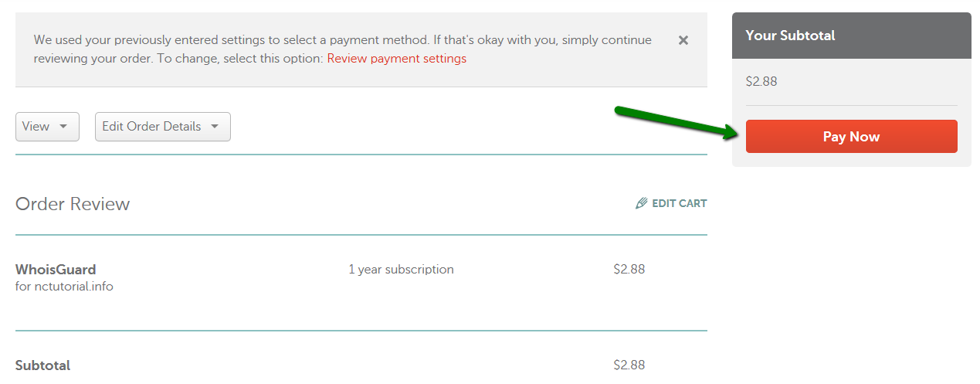Click the Your Subtotal panel header
Viewport: 980px width, 384px height.
coord(852,36)
